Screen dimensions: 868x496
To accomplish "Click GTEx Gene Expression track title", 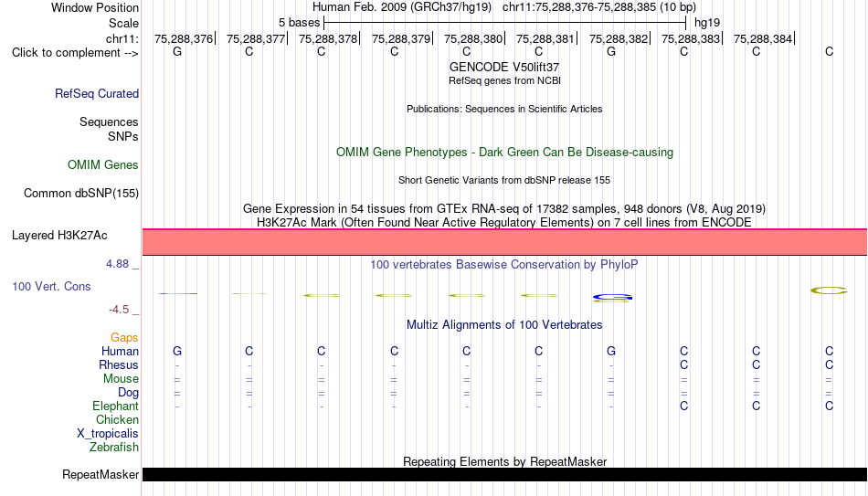I will click(504, 208).
